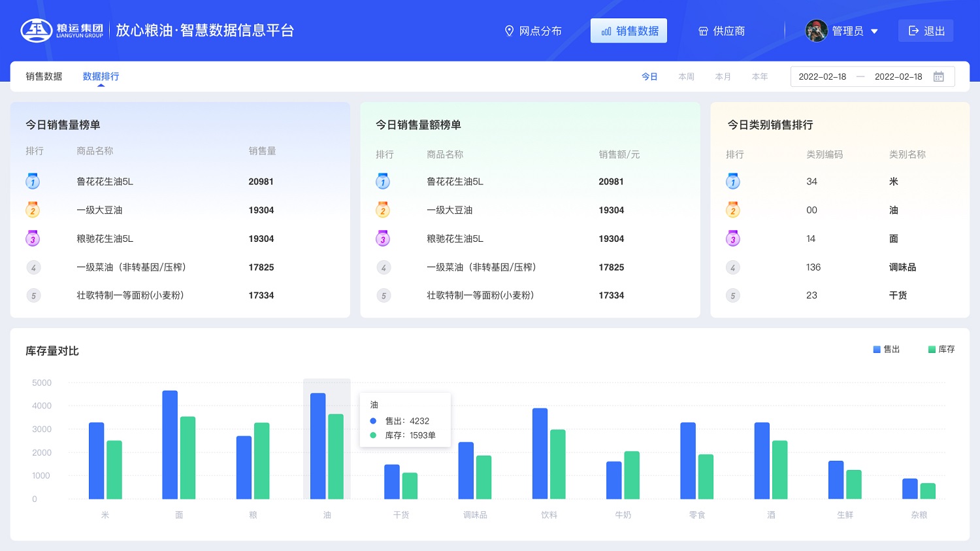980x551 pixels.
Task: Click the administrator avatar image
Action: tap(817, 30)
